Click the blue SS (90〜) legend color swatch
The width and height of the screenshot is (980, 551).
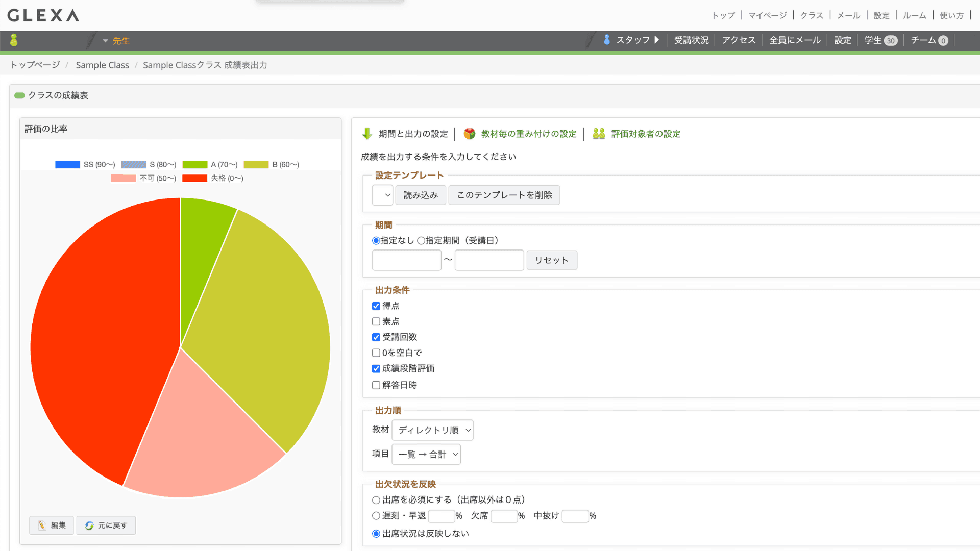click(x=67, y=164)
